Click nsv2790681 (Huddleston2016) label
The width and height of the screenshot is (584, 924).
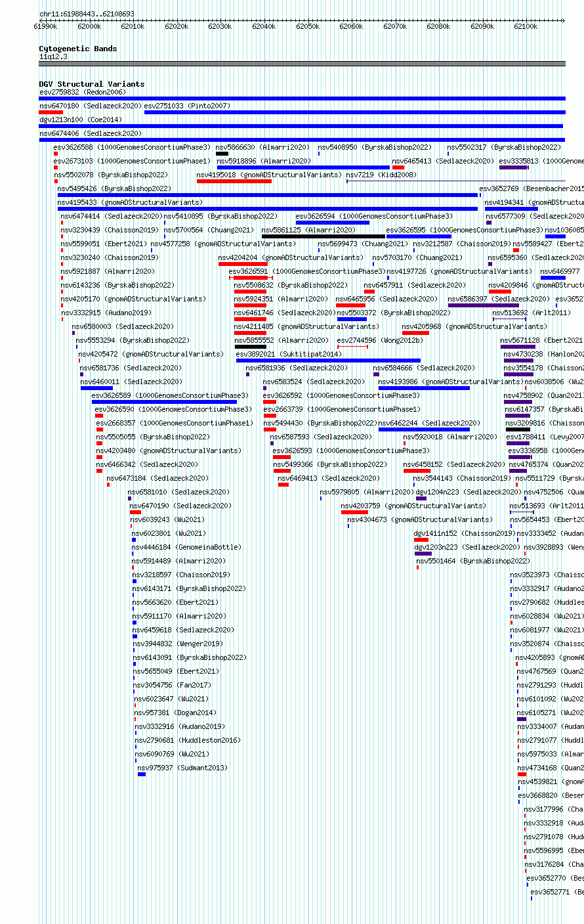(188, 740)
